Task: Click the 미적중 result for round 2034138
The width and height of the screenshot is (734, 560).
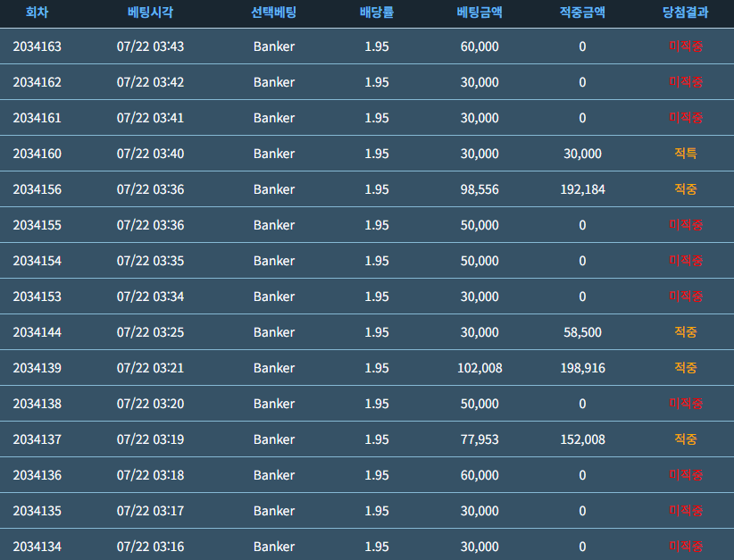Action: tap(686, 403)
